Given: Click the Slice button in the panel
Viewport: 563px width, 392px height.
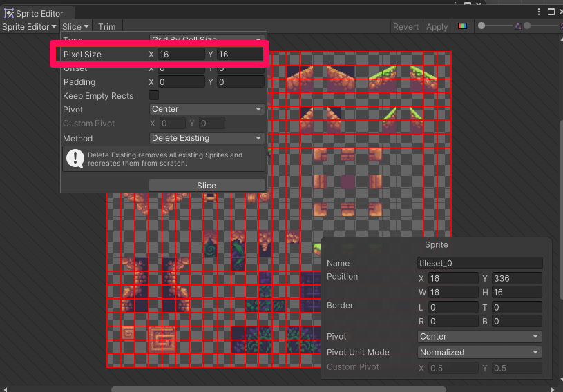Looking at the screenshot, I should click(x=207, y=186).
